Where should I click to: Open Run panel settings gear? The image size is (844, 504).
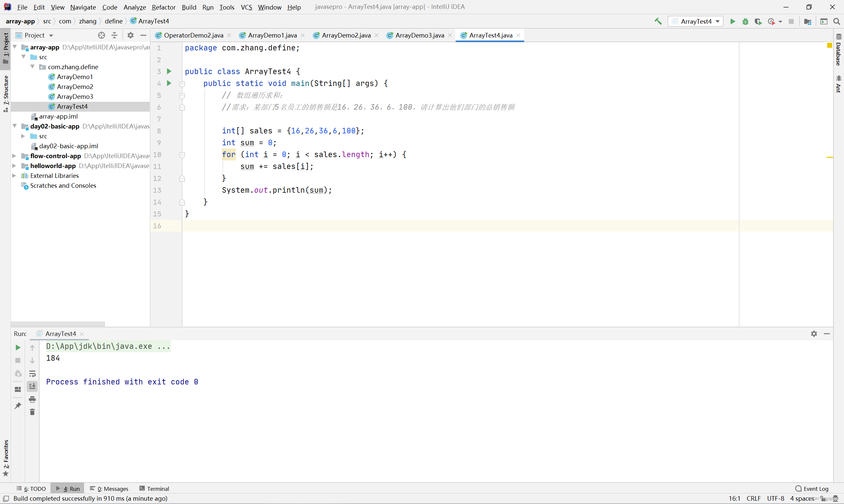[x=814, y=334]
